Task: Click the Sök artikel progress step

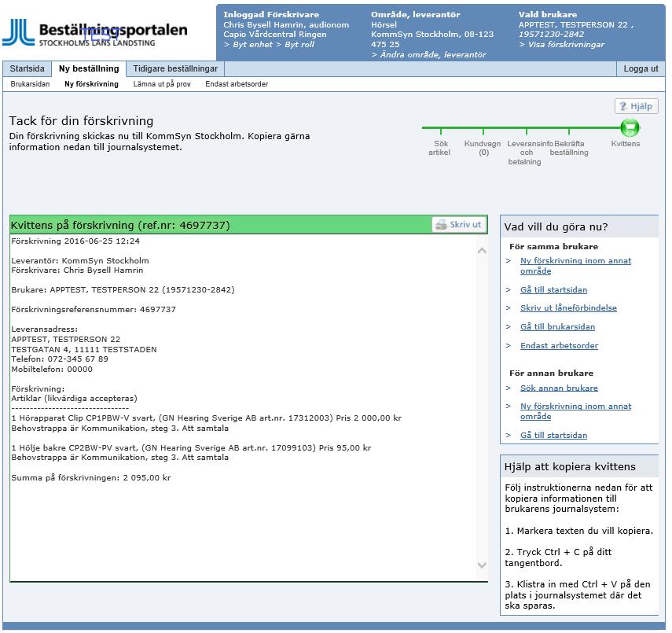Action: coord(439,148)
